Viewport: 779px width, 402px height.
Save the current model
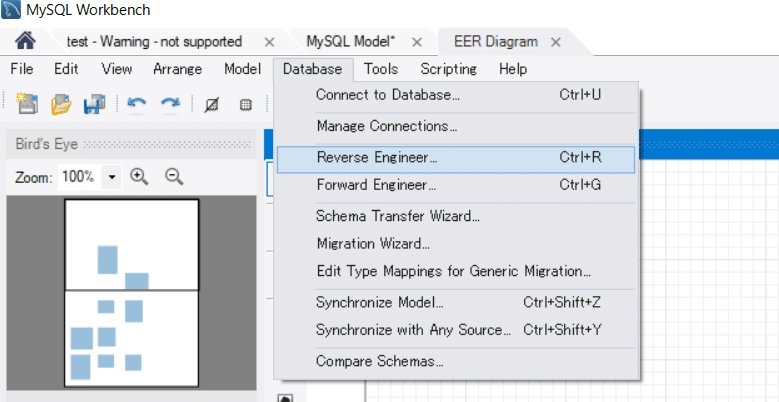point(94,104)
